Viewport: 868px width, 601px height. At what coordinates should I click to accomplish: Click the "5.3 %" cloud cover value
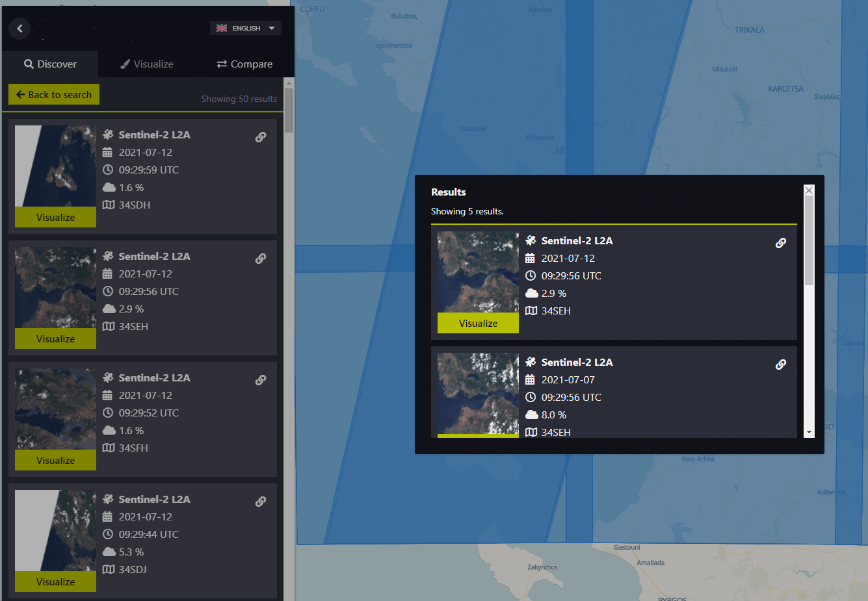click(x=131, y=552)
